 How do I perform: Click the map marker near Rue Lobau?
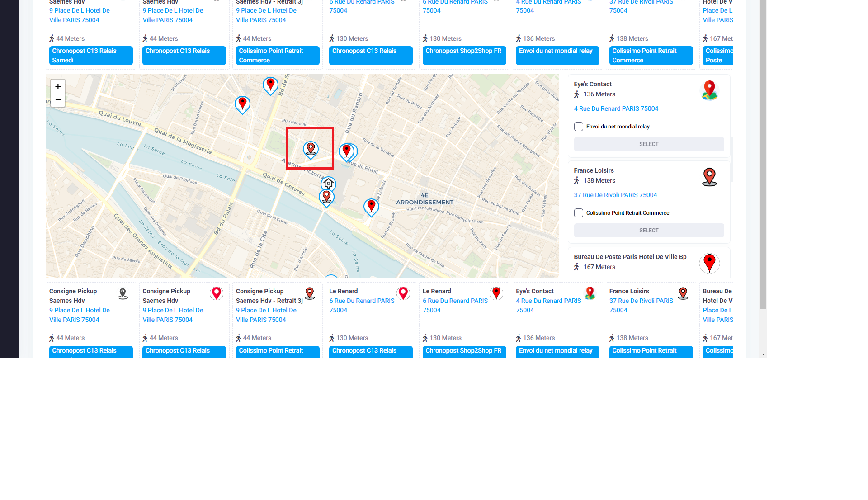pos(371,207)
